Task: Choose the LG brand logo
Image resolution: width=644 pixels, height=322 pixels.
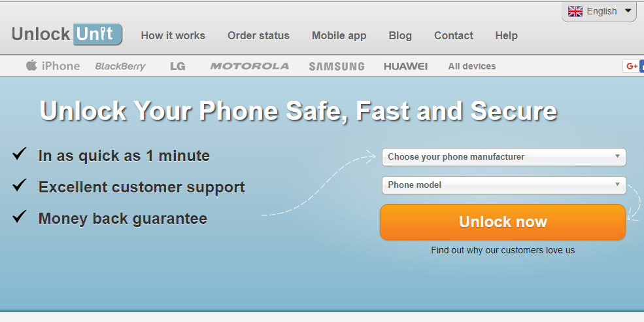Action: pos(177,66)
